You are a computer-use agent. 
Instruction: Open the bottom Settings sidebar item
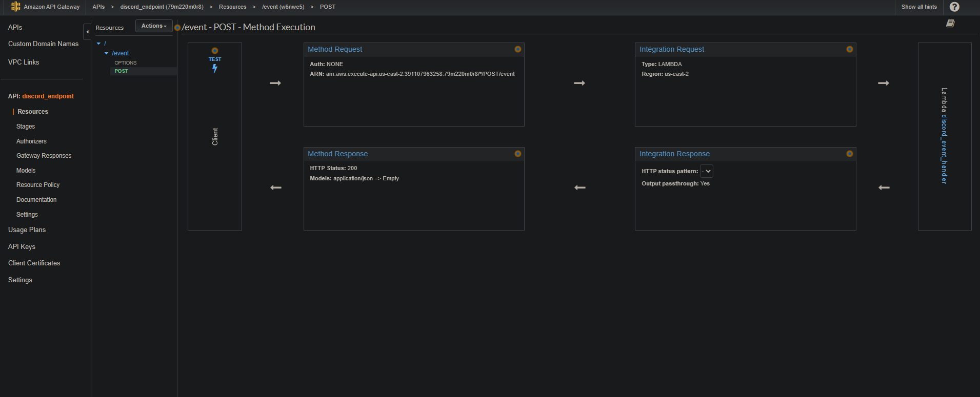21,280
